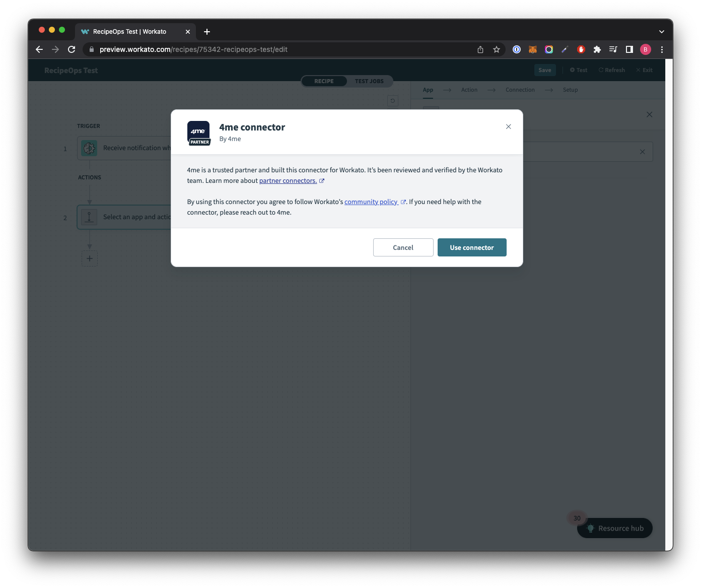Open the Resource hub
This screenshot has height=588, width=701.
pyautogui.click(x=614, y=528)
